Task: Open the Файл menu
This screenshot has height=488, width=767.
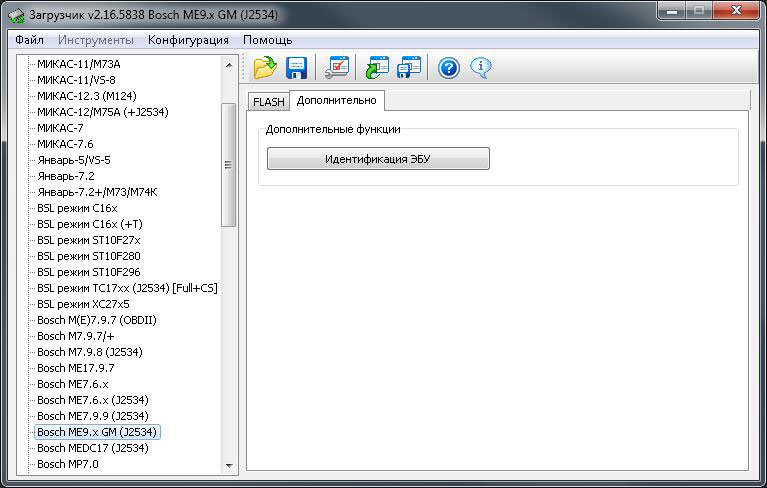Action: [29, 40]
